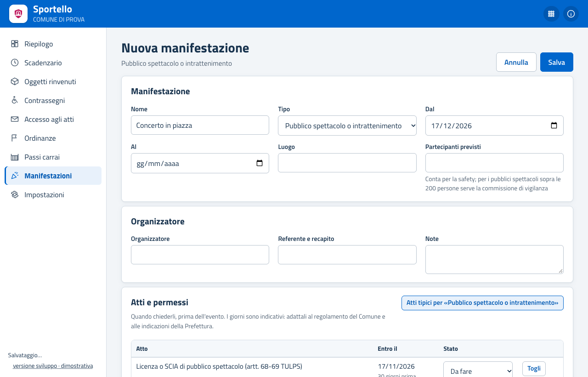
Task: Click the Accesso agli atti envelope icon
Action: pyautogui.click(x=15, y=119)
